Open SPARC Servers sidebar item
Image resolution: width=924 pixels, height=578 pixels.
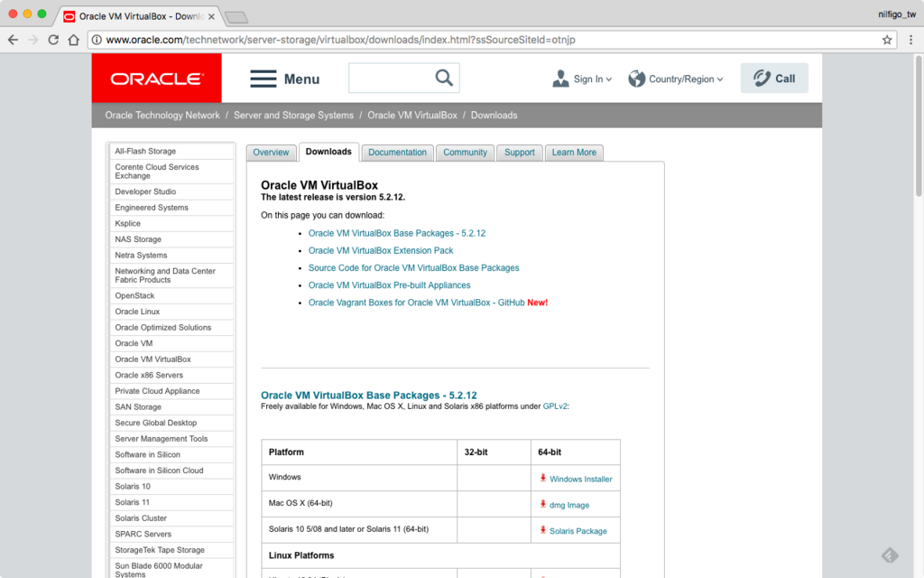pos(143,535)
